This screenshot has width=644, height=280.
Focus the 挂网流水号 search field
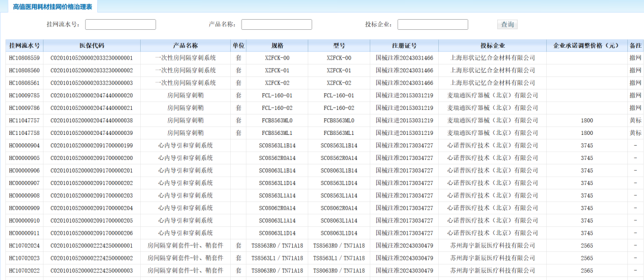pyautogui.click(x=120, y=24)
